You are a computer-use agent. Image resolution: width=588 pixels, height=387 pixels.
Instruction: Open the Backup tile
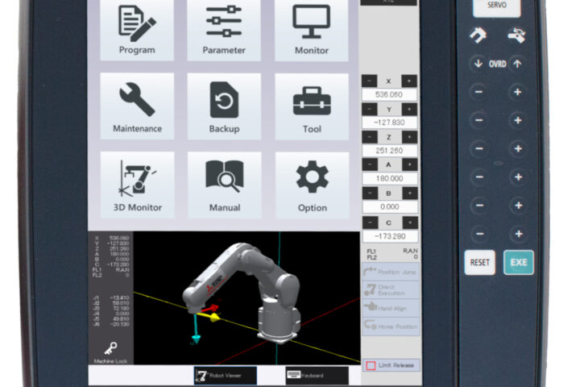224,106
